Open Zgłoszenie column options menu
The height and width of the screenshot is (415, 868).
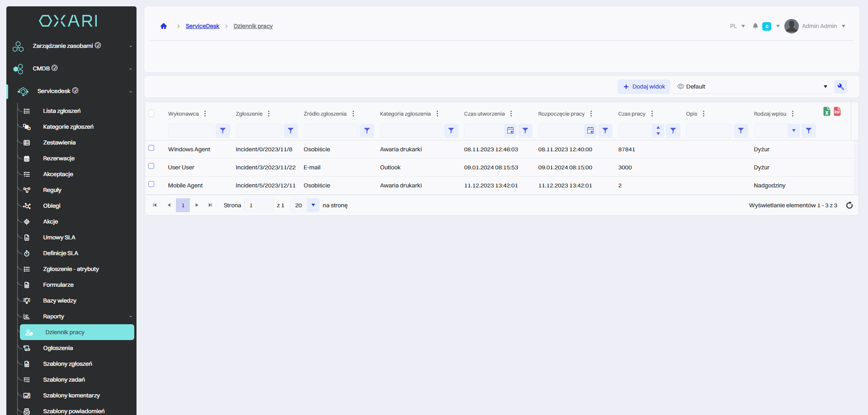pos(269,114)
